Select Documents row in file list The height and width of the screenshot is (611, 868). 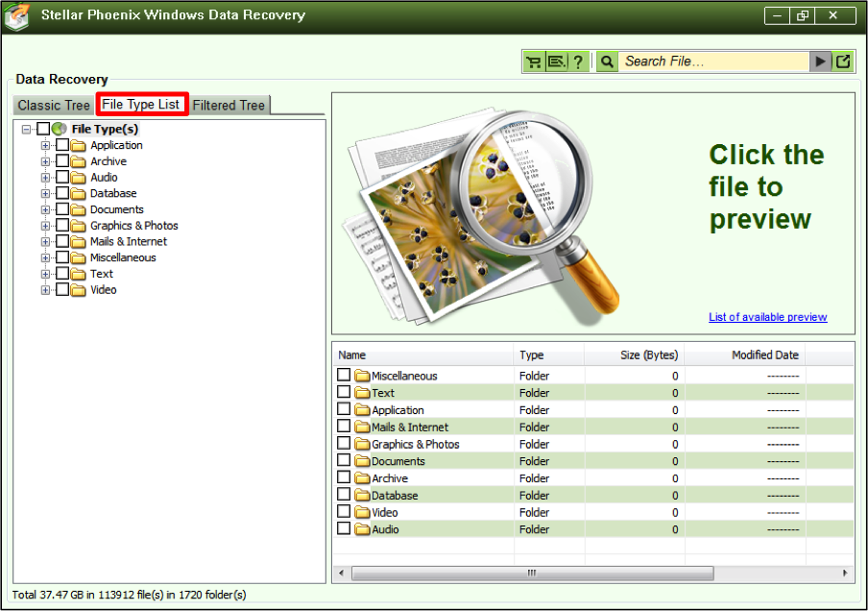(x=592, y=461)
